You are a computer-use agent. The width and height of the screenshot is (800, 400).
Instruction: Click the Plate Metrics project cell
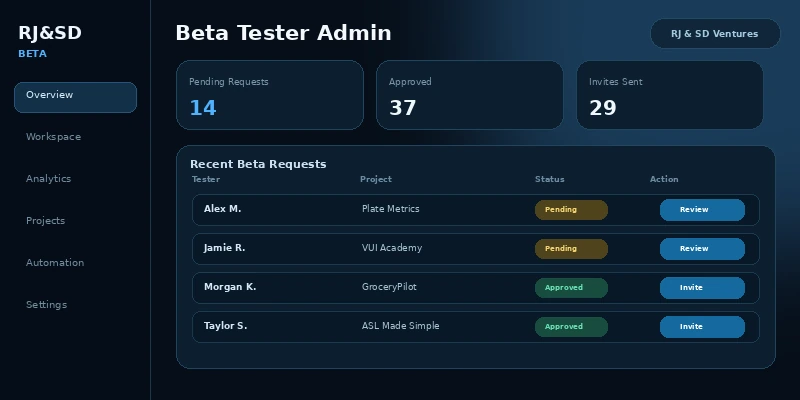(x=391, y=209)
